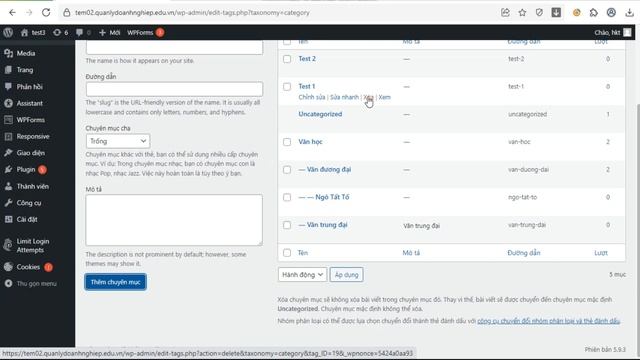Click the Xóa link under Test 1
Image resolution: width=640 pixels, height=360 pixels.
tap(368, 97)
